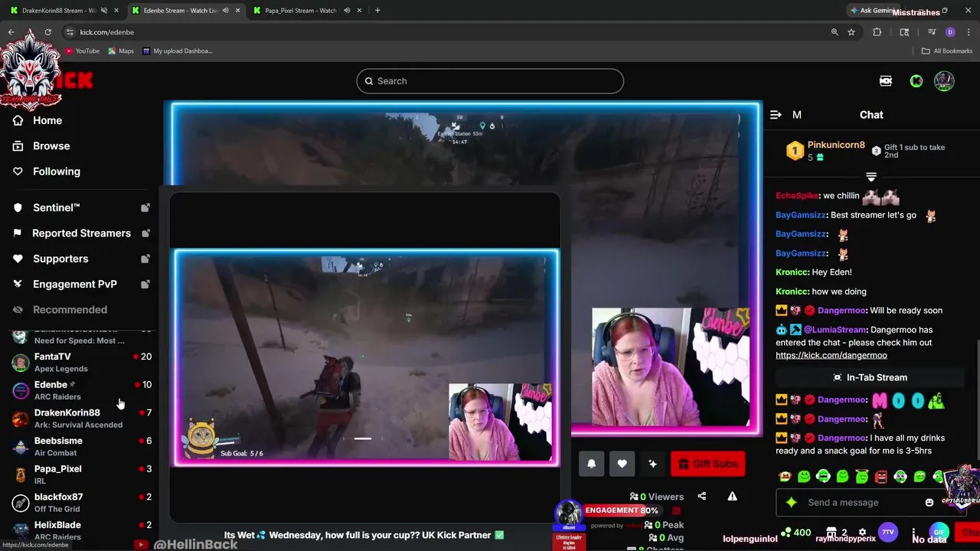
Task: Open Papa_Pixel IRL channel from sidebar
Action: pos(82,474)
